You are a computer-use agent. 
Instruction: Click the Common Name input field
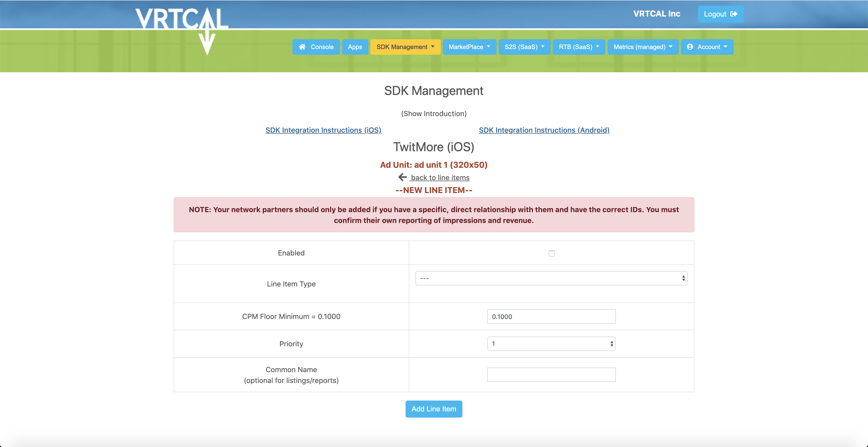551,375
